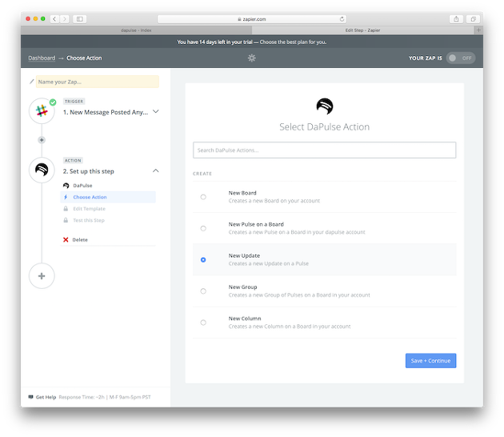Click the Safari back arrow
Screen dimensions: 504x437
[x=54, y=19]
